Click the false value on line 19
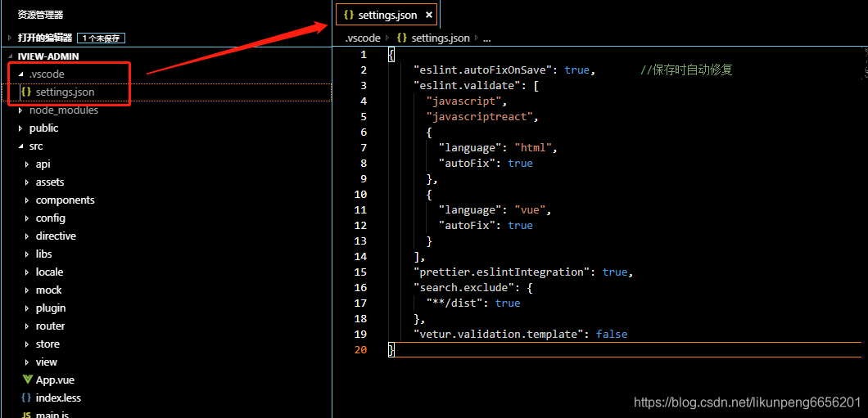The width and height of the screenshot is (868, 418). coord(612,334)
